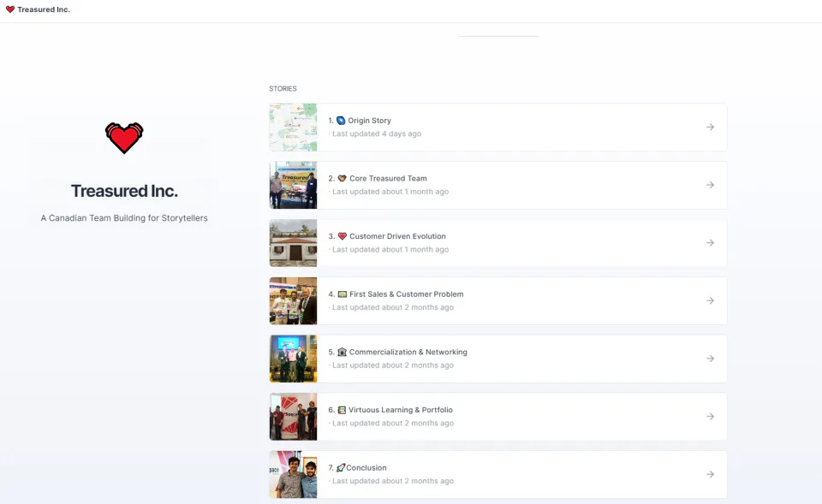Open the Conclusion story thumbnail
This screenshot has width=822, height=504.
[293, 475]
